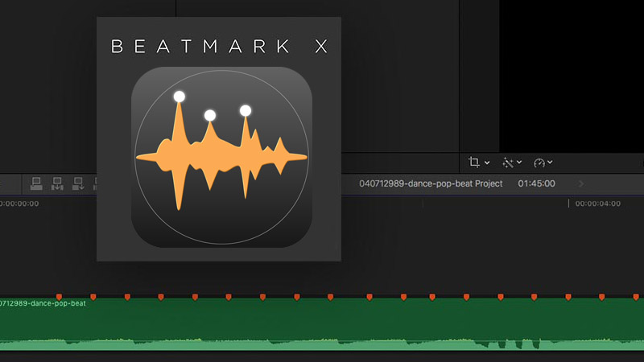Viewport: 644px width, 362px height.
Task: Open the retime options chevron
Action: pos(550,162)
